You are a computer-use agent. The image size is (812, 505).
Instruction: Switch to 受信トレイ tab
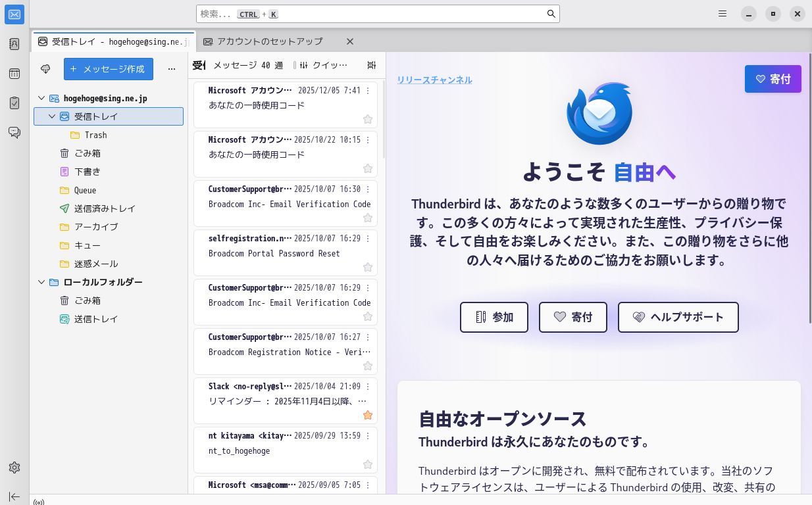coord(113,41)
